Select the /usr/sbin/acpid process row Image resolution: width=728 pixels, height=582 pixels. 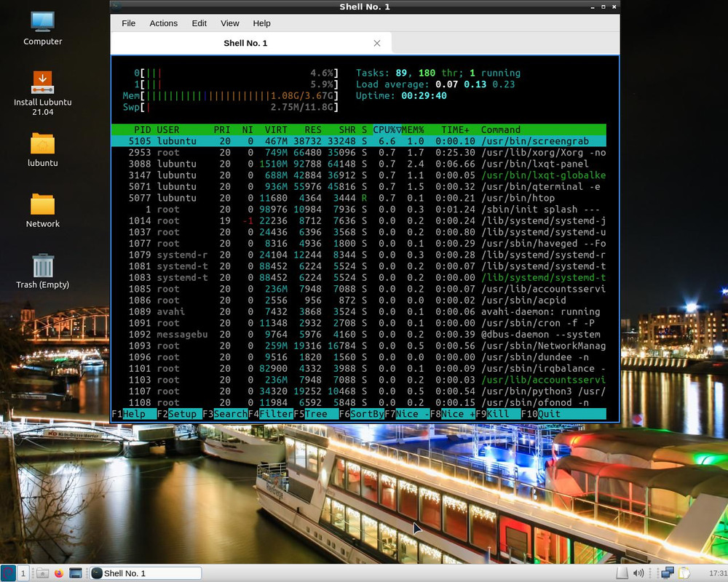pos(358,300)
